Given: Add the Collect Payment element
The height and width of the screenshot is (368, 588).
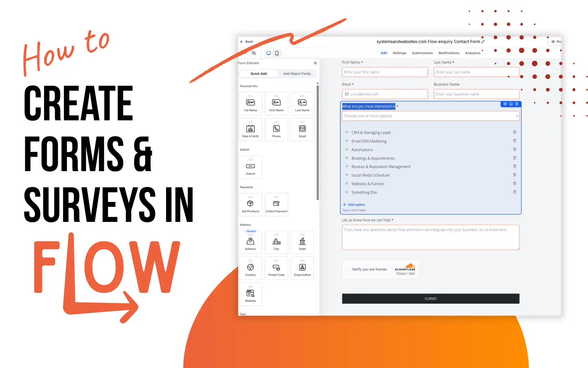Looking at the screenshot, I should [276, 205].
